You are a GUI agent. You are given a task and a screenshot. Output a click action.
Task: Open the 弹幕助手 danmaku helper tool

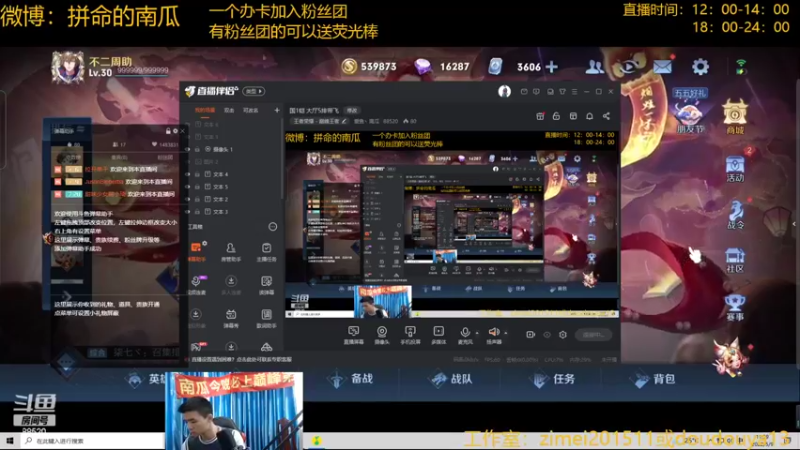click(197, 252)
